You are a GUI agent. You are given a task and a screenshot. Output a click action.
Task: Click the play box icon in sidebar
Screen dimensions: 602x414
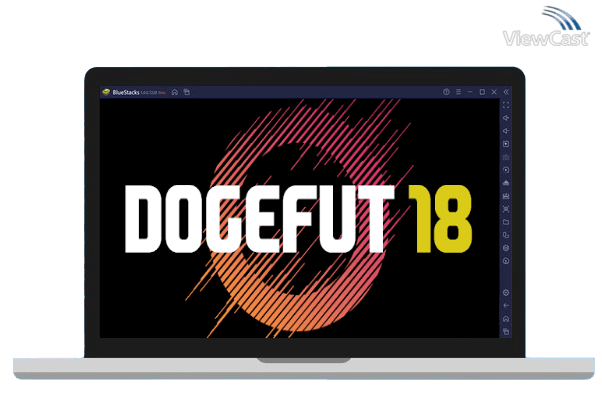pos(506,144)
